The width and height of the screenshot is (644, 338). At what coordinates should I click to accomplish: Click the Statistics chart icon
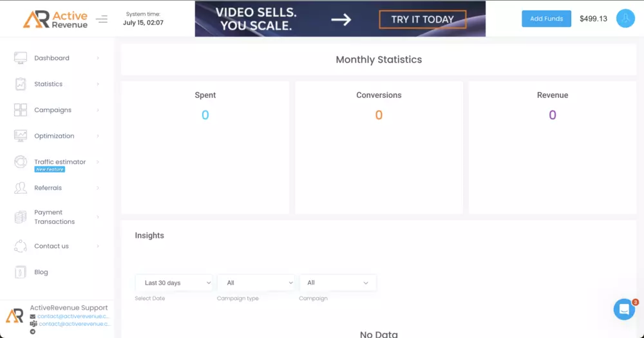pos(20,84)
